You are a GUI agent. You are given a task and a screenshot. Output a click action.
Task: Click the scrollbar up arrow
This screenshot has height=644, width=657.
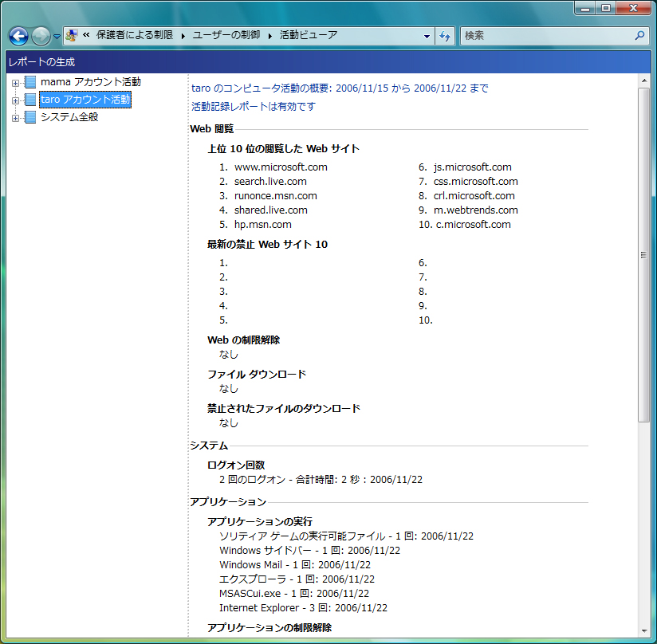pyautogui.click(x=644, y=80)
